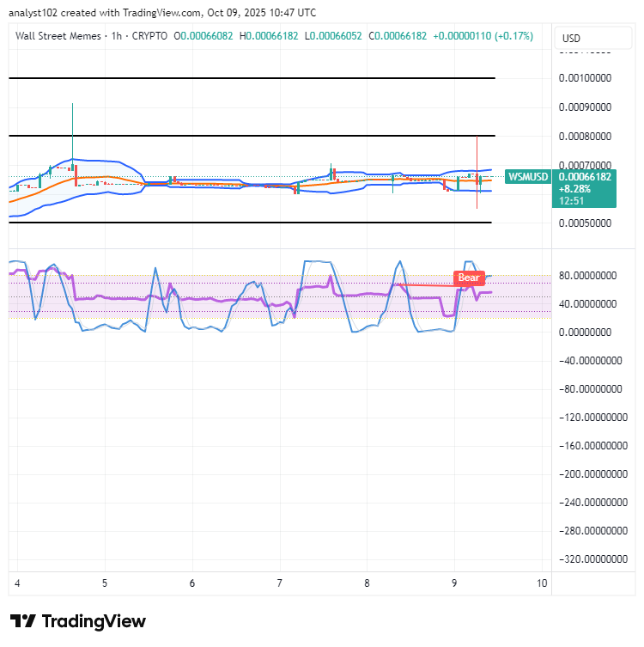Select date 9 on the time axis
The image size is (644, 647).
[x=454, y=583]
